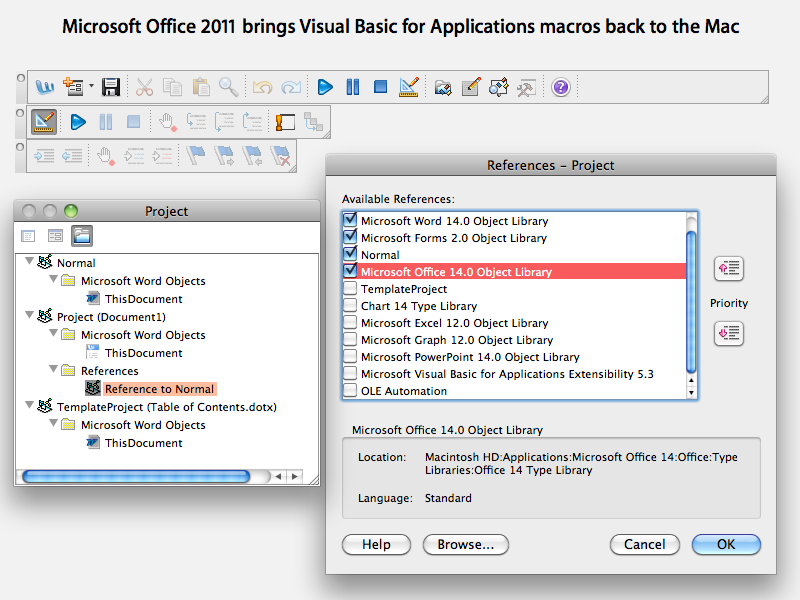
Task: Click Run arrow in the Debug toolbar
Action: point(78,122)
